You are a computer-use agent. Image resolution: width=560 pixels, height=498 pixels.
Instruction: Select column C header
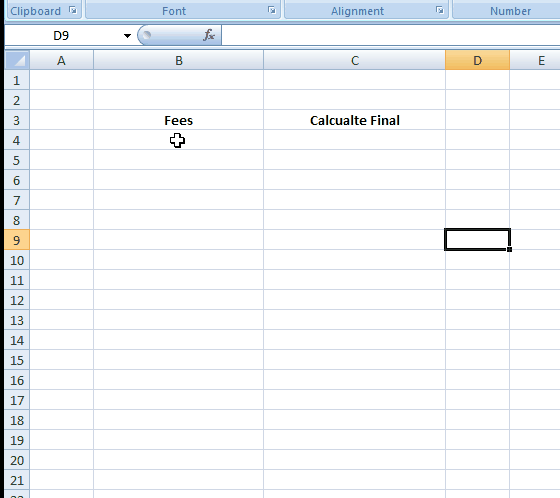[354, 60]
